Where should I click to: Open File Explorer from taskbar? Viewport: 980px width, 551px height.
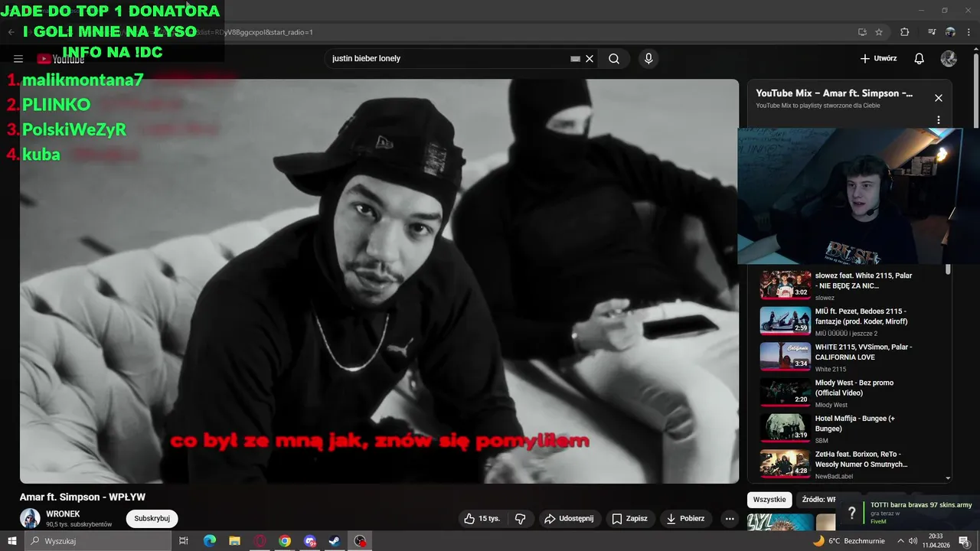pos(235,541)
